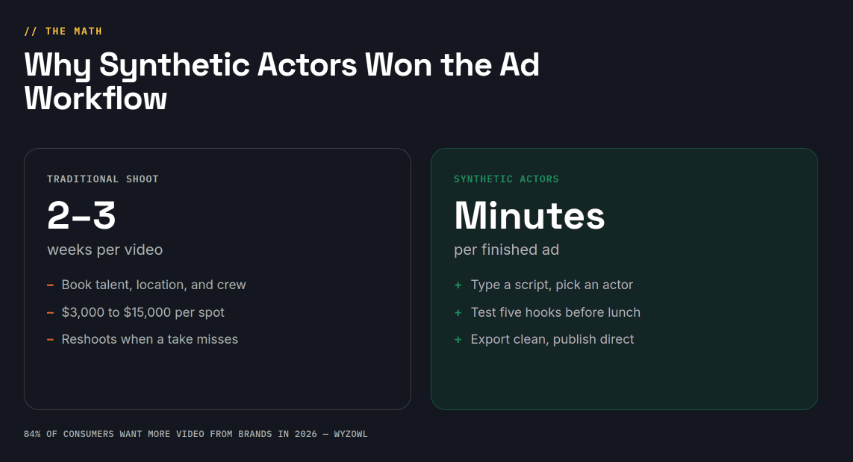The width and height of the screenshot is (853, 462).
Task: Click the Test five hooks before lunch line
Action: click(555, 312)
